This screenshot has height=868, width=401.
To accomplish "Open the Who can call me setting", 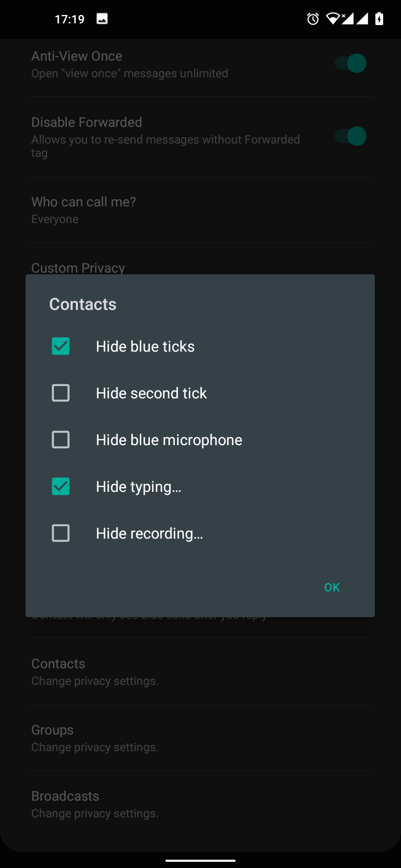I will (84, 210).
